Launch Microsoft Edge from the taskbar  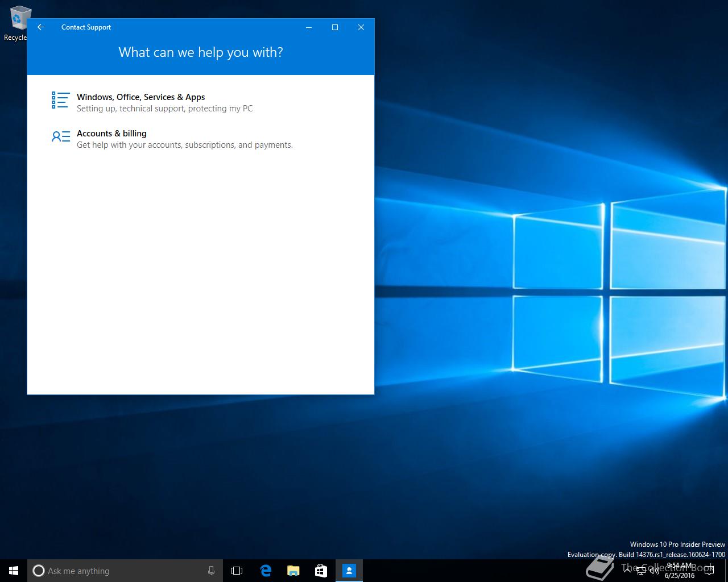click(266, 571)
